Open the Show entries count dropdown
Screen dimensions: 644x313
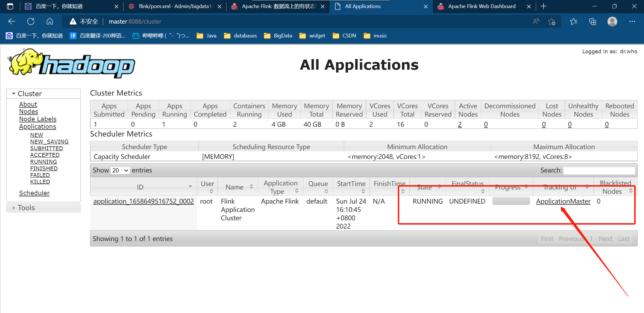(x=120, y=170)
